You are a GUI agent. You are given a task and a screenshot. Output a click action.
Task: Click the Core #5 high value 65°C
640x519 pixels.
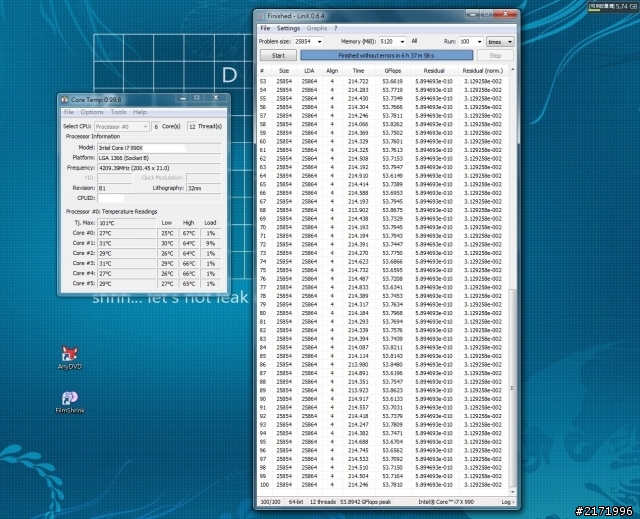tap(189, 284)
